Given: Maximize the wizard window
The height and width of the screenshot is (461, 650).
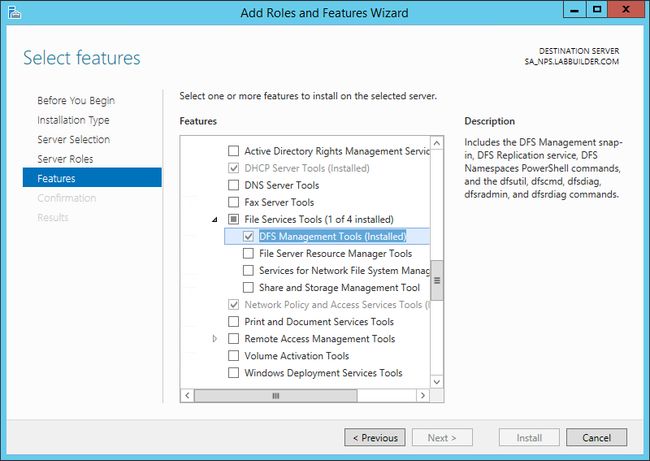Looking at the screenshot, I should point(597,10).
